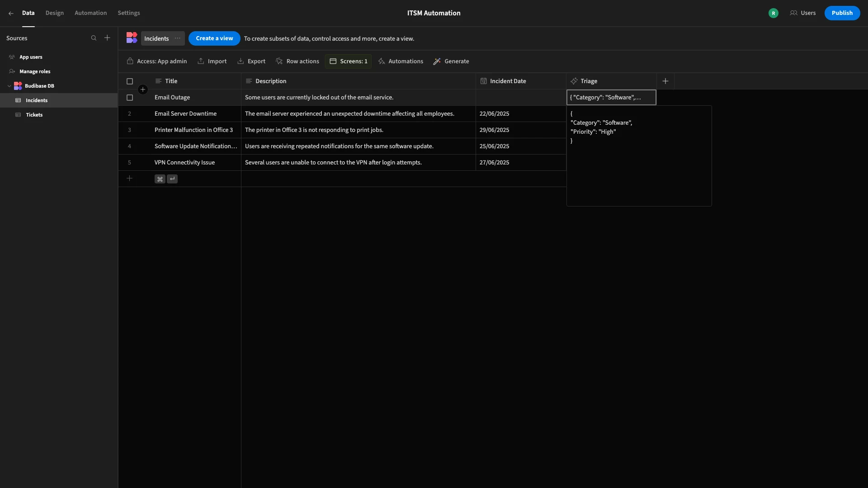Click the Generate button
This screenshot has width=868, height=488.
coord(451,61)
